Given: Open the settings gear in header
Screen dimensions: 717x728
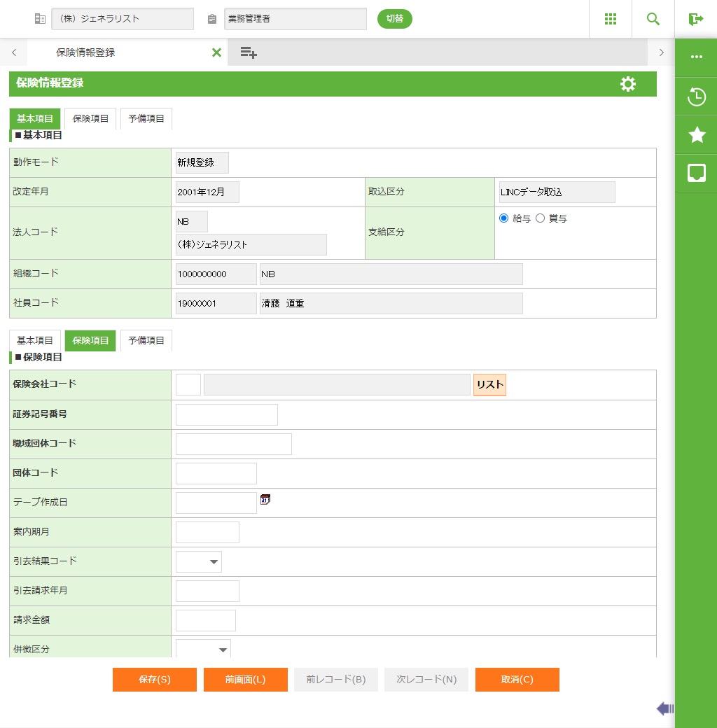Looking at the screenshot, I should click(x=628, y=84).
